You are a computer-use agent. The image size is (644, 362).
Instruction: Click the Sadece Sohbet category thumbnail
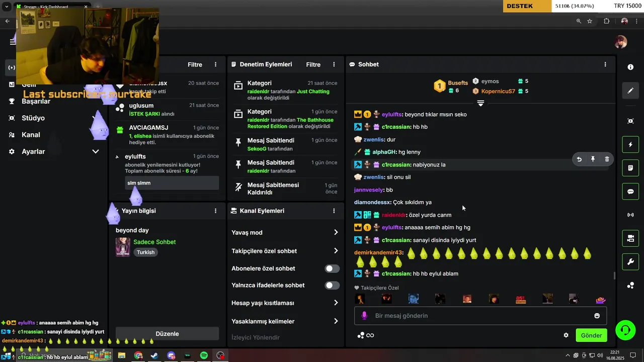(123, 247)
